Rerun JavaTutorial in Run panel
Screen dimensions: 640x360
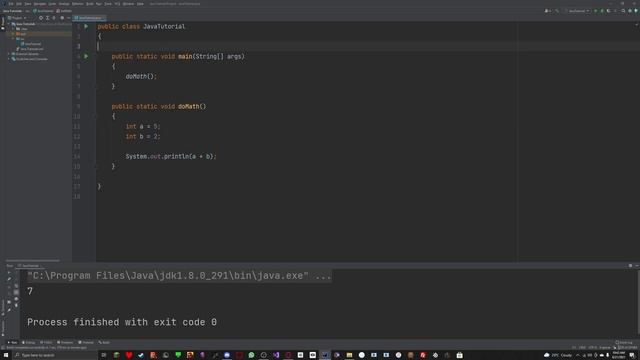click(x=9, y=273)
